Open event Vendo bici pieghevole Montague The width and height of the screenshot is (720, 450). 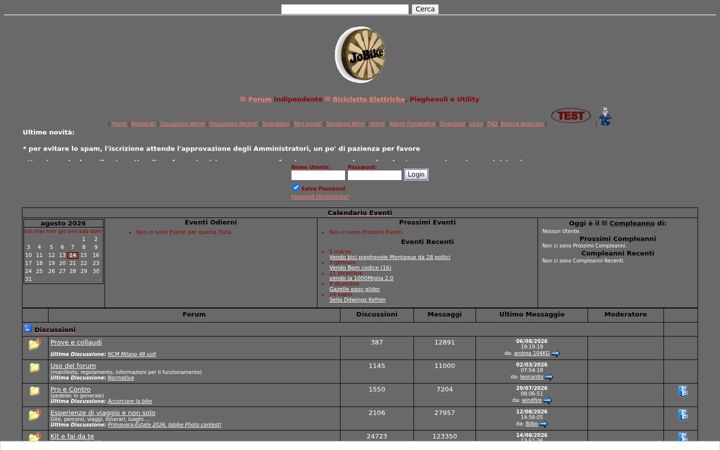(389, 257)
